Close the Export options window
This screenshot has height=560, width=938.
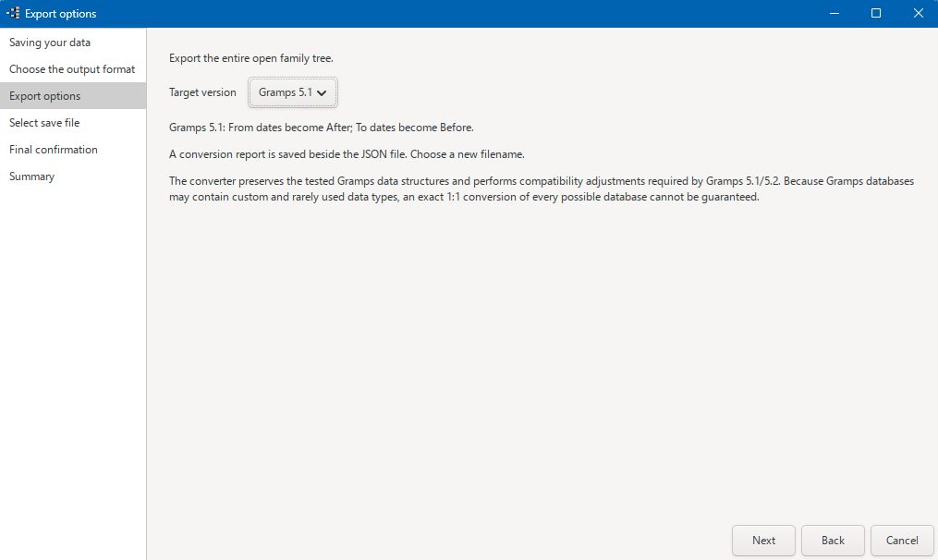[x=919, y=13]
